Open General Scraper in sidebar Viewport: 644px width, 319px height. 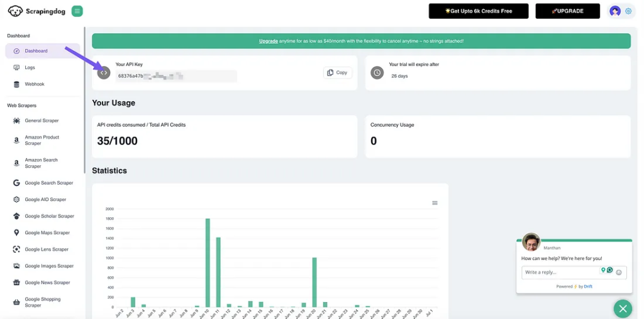tap(43, 121)
